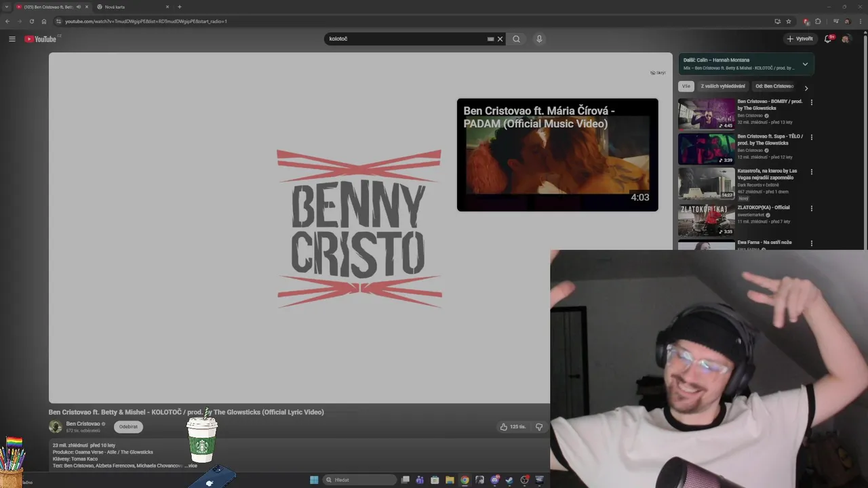The height and width of the screenshot is (488, 868).
Task: Open the ZLATOKOP(KA) video thumbnail
Action: (707, 220)
